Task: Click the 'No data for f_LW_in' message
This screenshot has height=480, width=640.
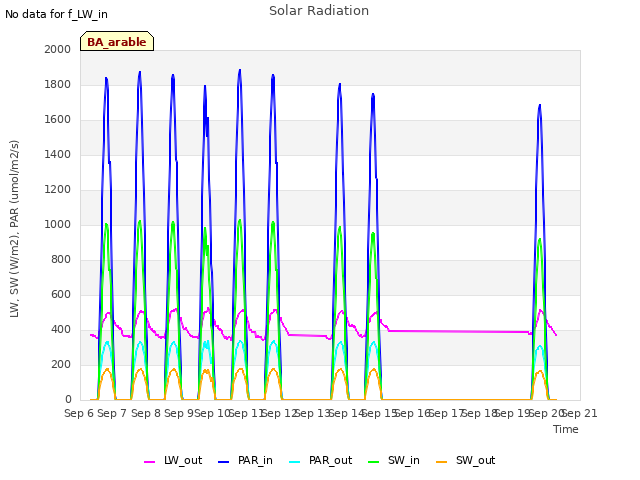Action: point(56,14)
